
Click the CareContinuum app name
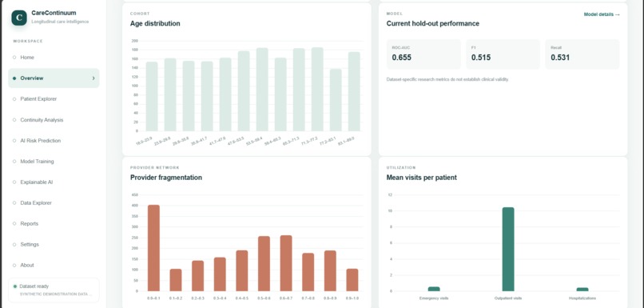(x=54, y=13)
